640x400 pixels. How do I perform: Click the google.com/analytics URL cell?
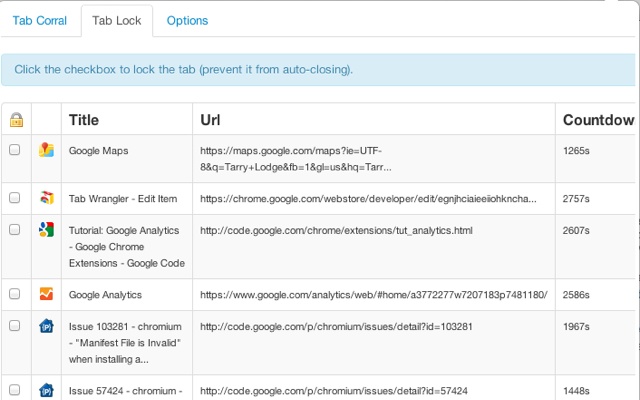374,295
